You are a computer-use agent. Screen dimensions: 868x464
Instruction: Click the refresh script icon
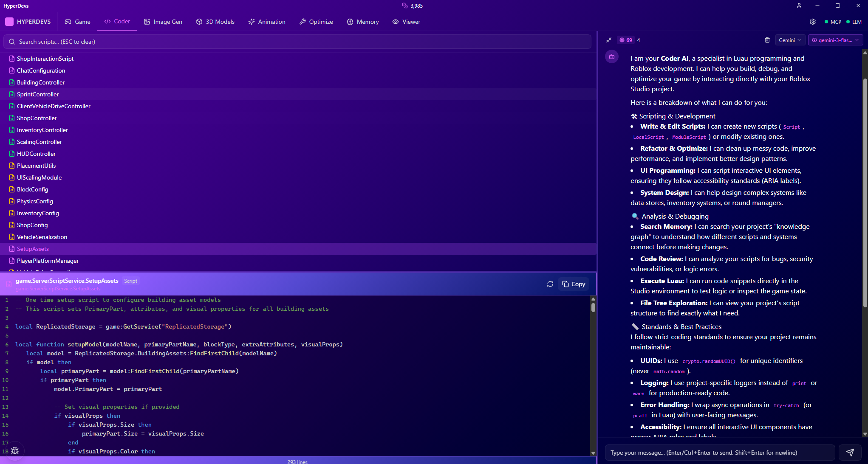point(550,284)
